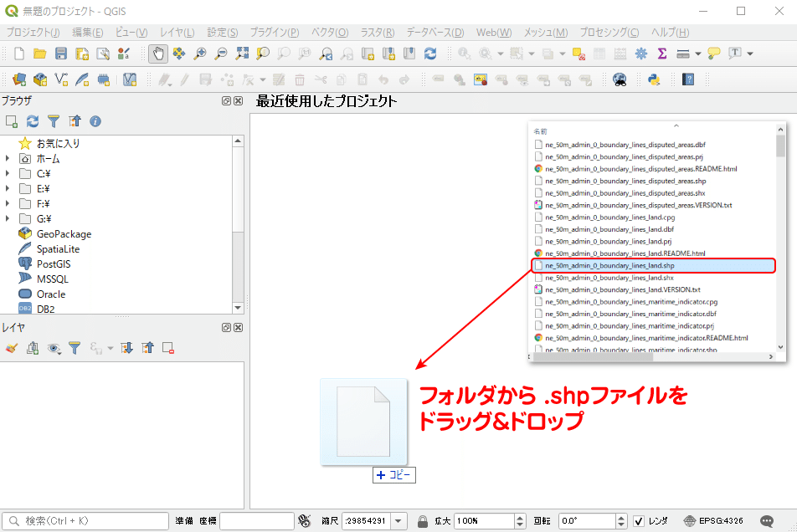
Task: Select ne_50m_admin_0_boundary_lines_land.shp file
Action: 653,265
